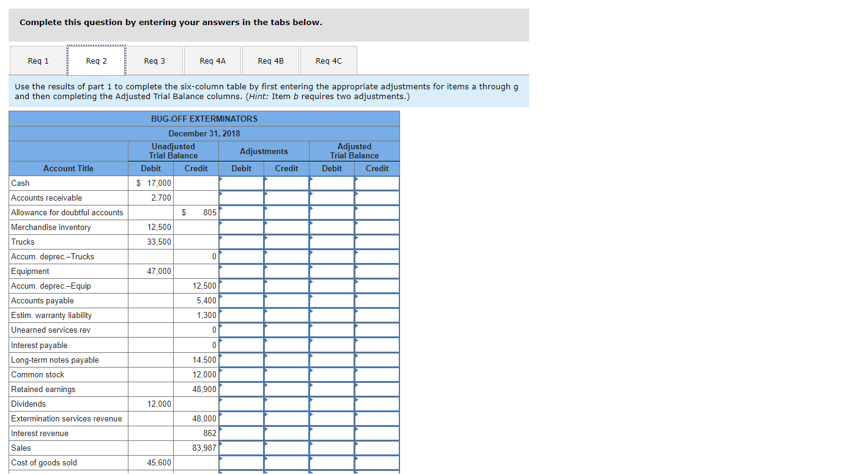Select the Adjusted Trial Balance Credit cell for Accounts payable
Screen dimensions: 868x474
click(377, 300)
